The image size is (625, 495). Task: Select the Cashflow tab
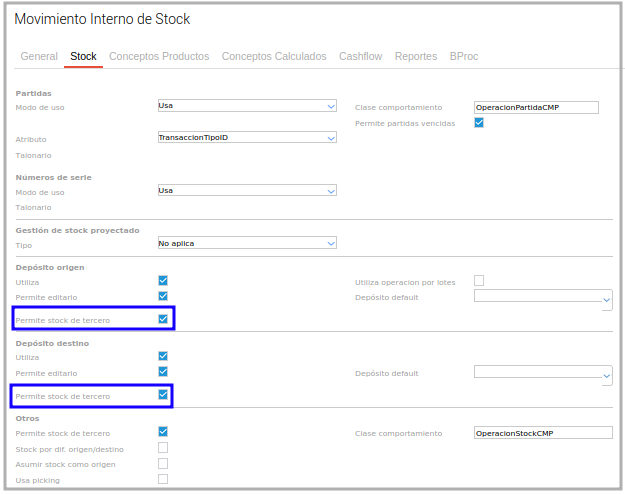click(x=360, y=57)
